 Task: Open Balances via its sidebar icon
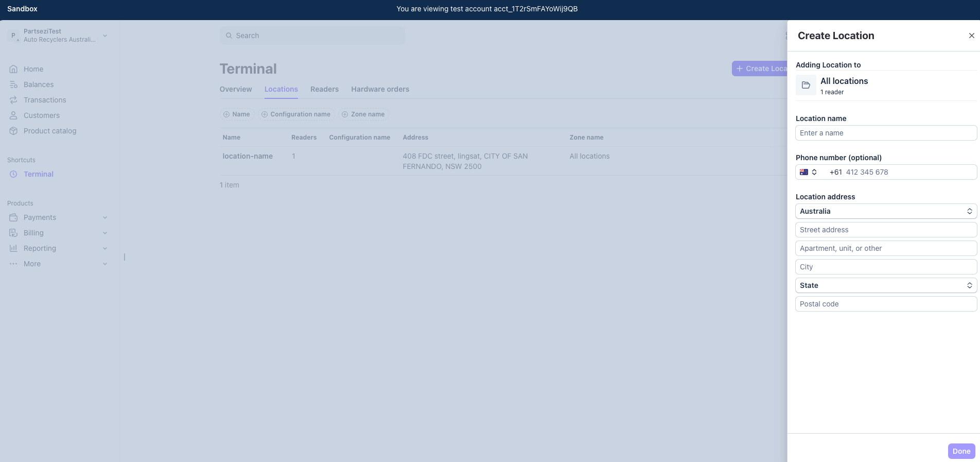13,84
